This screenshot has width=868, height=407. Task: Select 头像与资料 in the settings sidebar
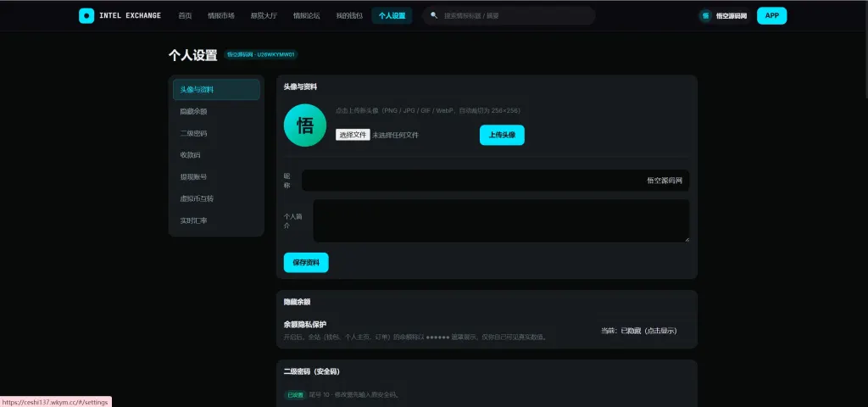point(216,90)
